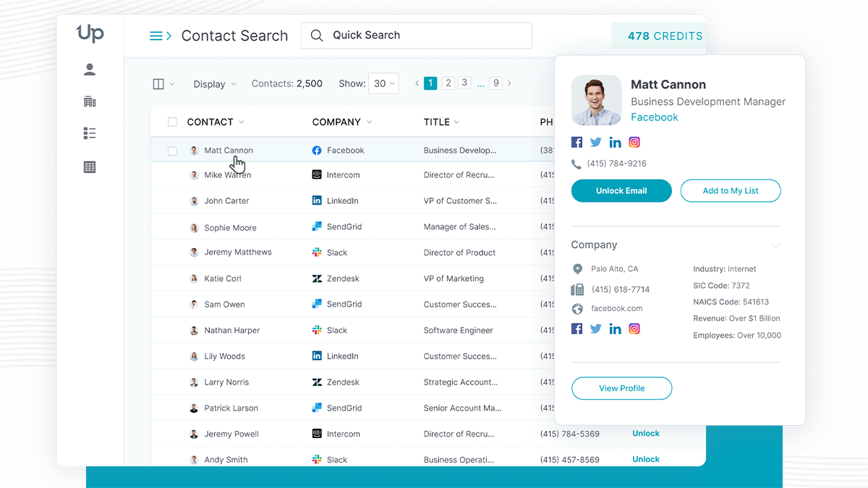Click the Facebook logo in Matt Cannon's row
This screenshot has height=488, width=868.
317,150
